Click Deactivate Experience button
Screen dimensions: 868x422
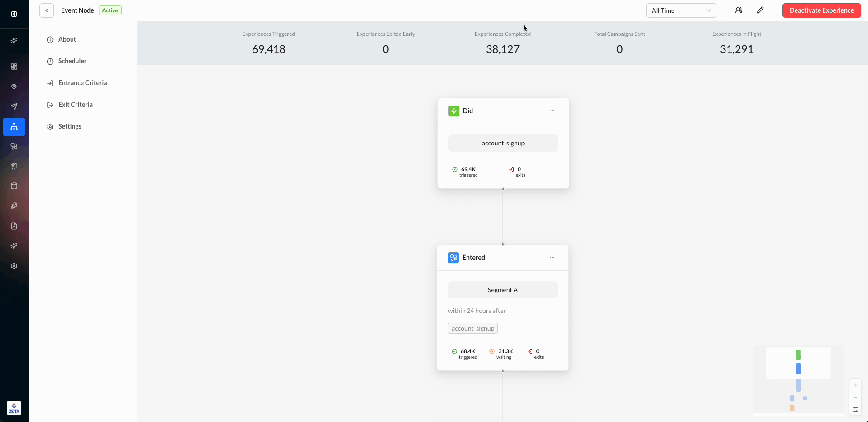pyautogui.click(x=821, y=10)
